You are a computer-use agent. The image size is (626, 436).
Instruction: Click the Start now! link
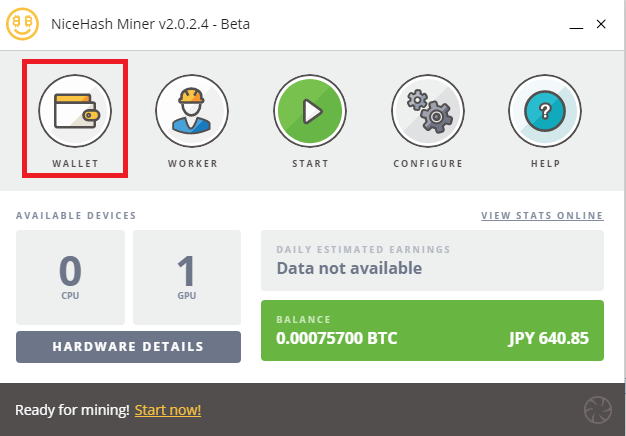pos(168,410)
